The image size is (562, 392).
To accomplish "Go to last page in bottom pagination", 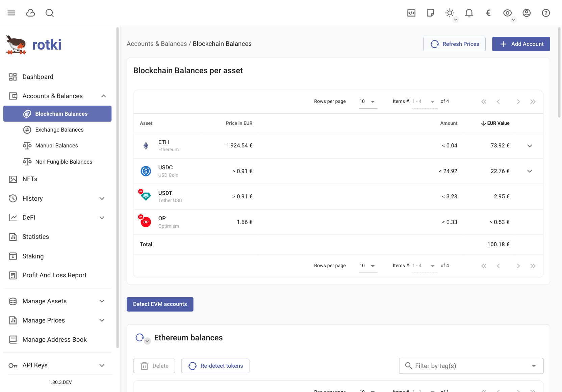I will [533, 266].
